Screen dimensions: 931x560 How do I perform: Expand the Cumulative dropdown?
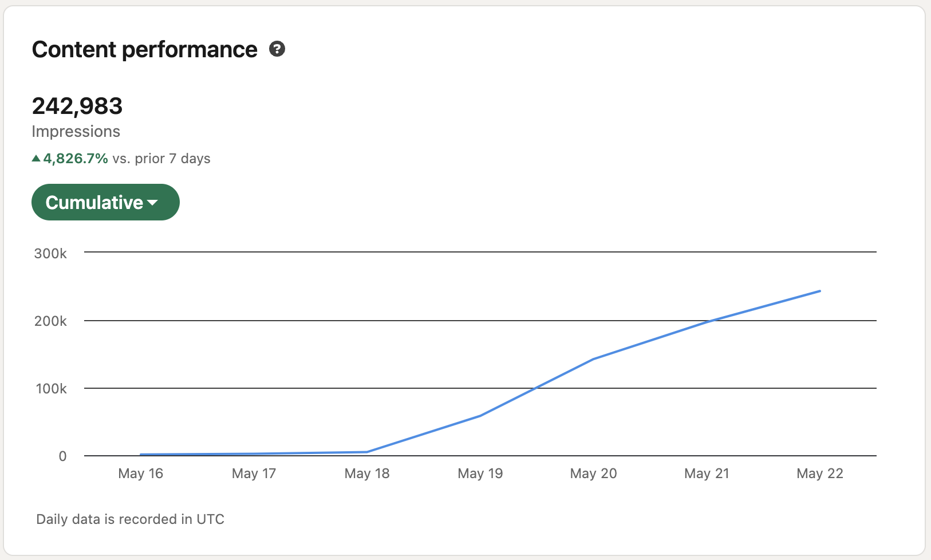105,202
